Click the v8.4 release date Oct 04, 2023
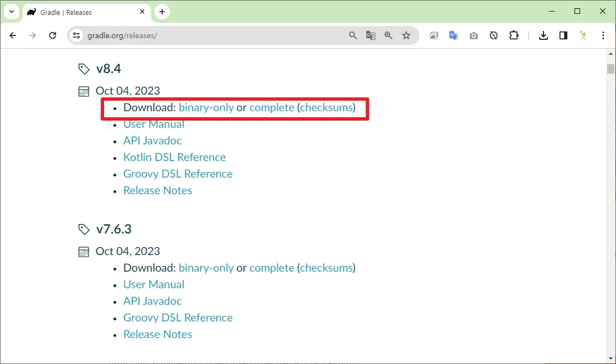The image size is (616, 364). click(x=128, y=91)
